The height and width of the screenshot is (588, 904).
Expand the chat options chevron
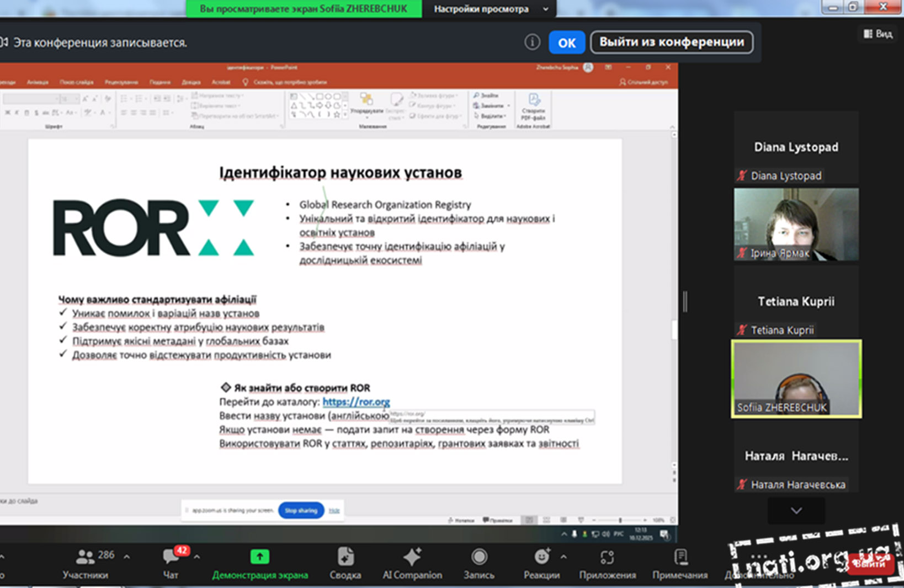click(196, 557)
